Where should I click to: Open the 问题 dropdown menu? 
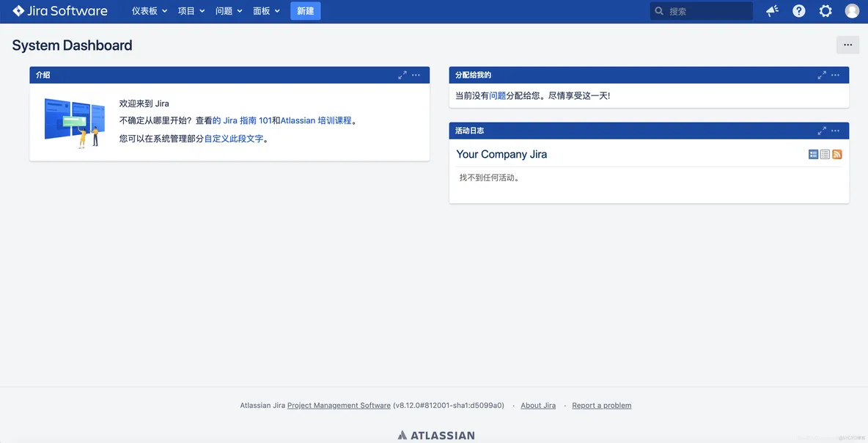coord(229,11)
